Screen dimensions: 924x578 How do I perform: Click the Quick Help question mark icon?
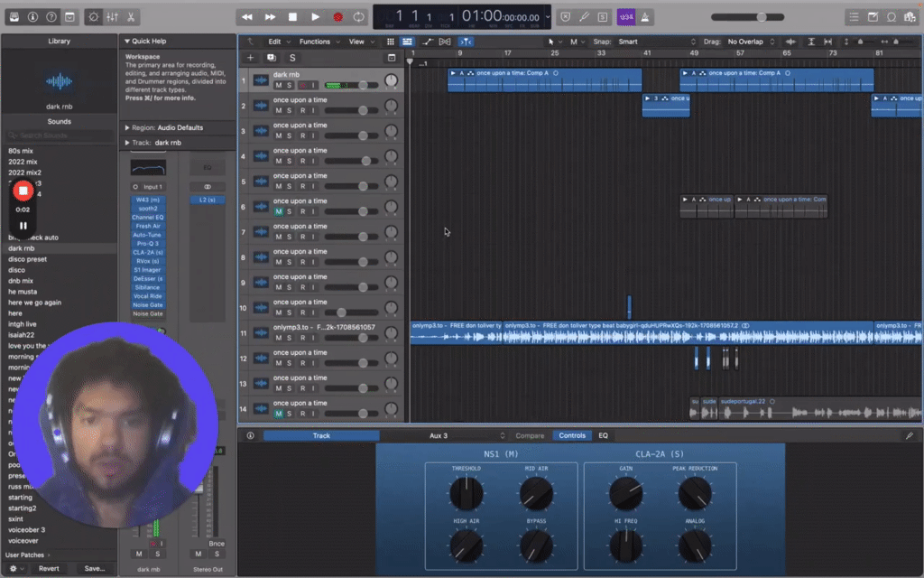pos(50,16)
